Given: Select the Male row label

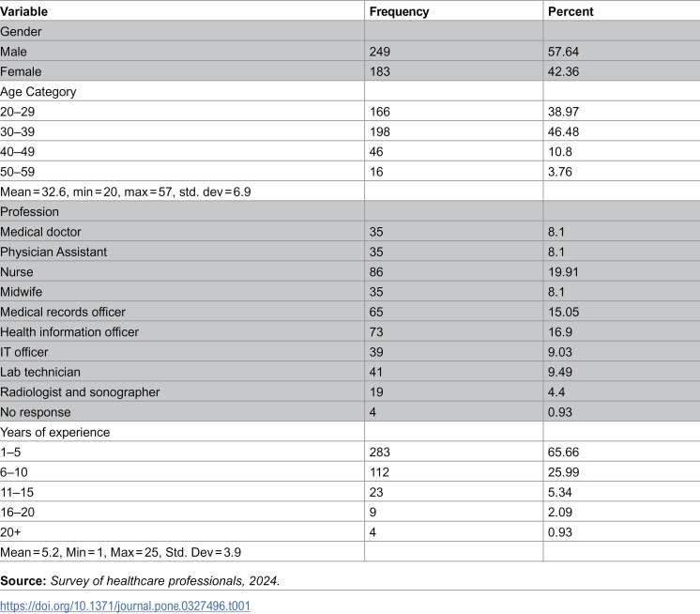Looking at the screenshot, I should pyautogui.click(x=13, y=52).
